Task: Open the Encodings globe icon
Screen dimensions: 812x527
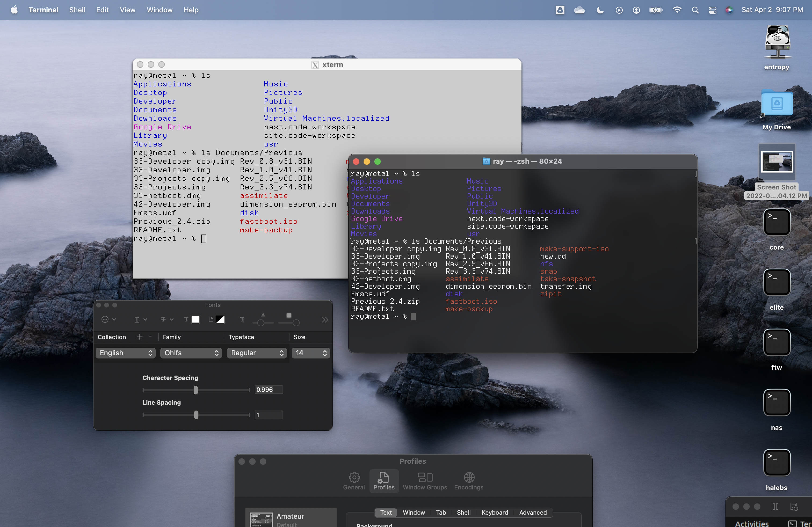Action: [469, 481]
